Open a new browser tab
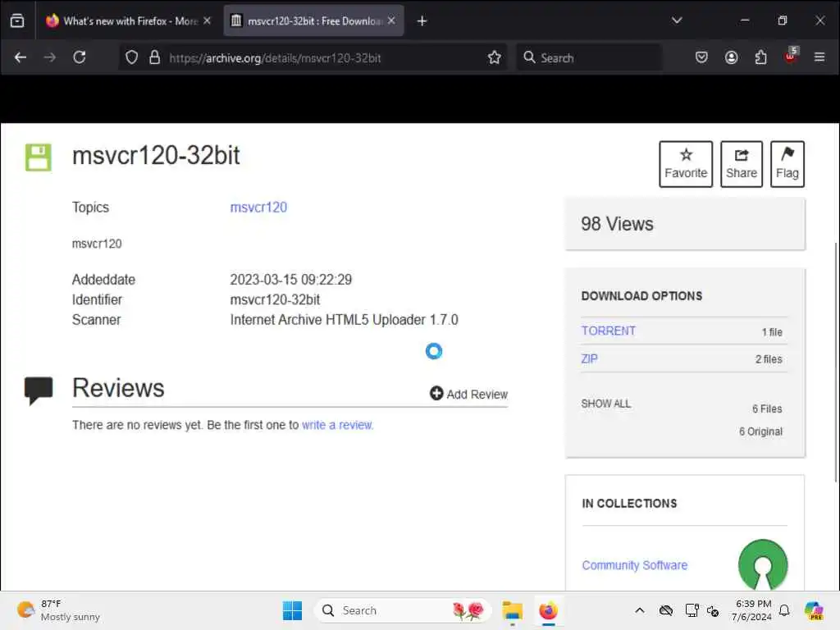Image resolution: width=840 pixels, height=630 pixels. (x=422, y=21)
